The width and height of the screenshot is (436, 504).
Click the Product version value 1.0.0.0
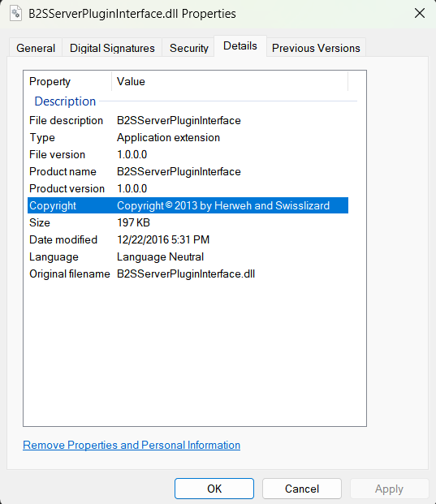click(x=132, y=188)
